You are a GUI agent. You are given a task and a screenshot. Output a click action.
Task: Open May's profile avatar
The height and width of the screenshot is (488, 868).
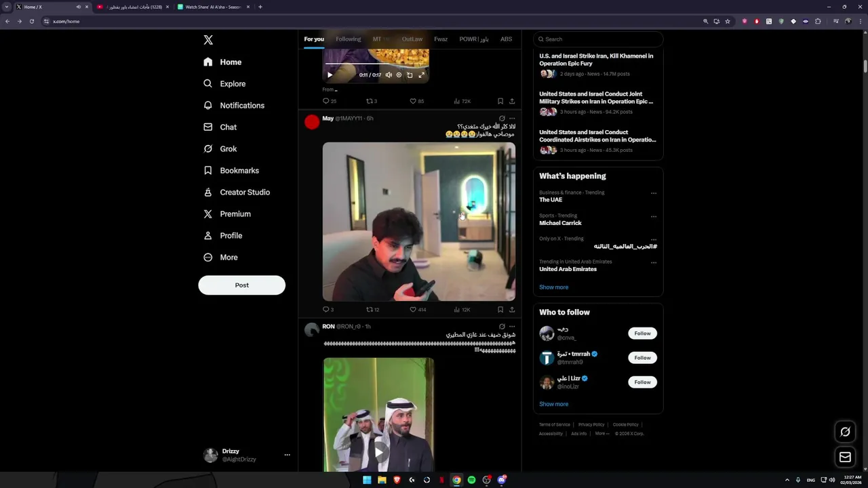pyautogui.click(x=312, y=122)
